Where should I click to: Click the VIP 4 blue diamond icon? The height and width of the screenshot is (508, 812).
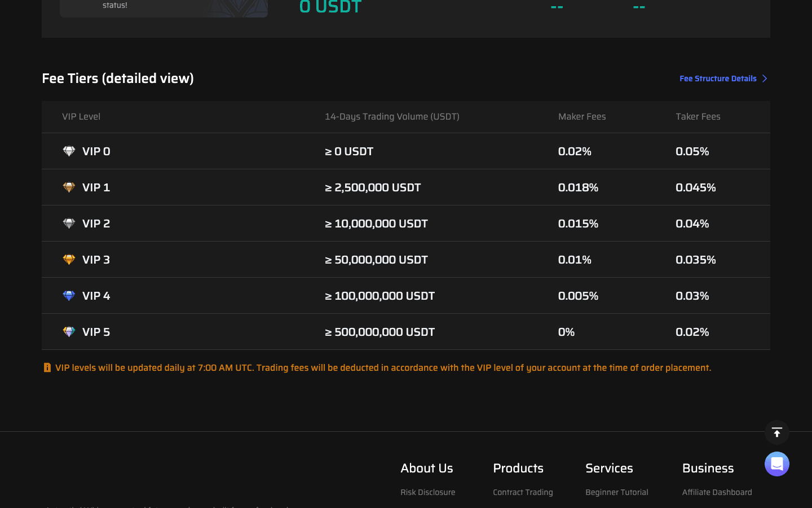pyautogui.click(x=69, y=296)
